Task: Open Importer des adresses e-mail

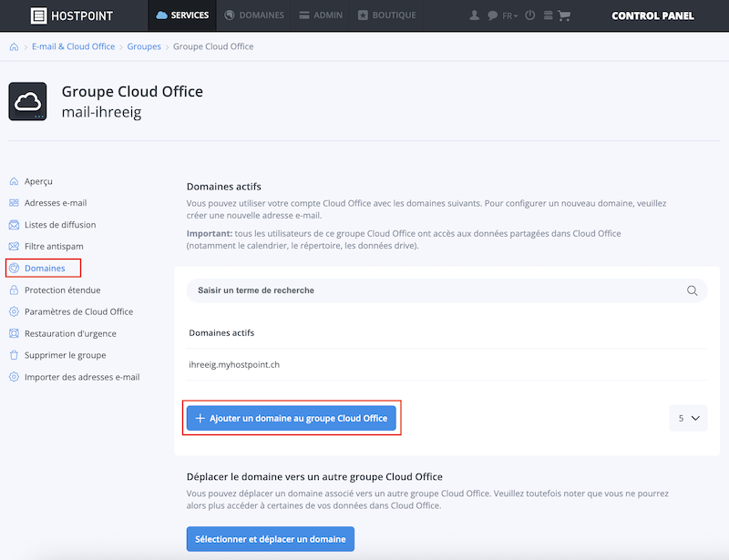Action: pos(82,377)
